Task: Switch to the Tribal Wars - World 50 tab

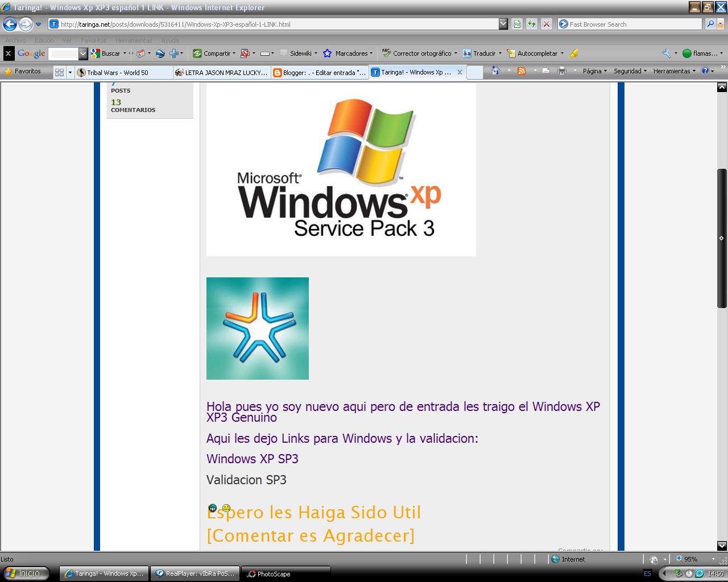Action: click(x=123, y=72)
